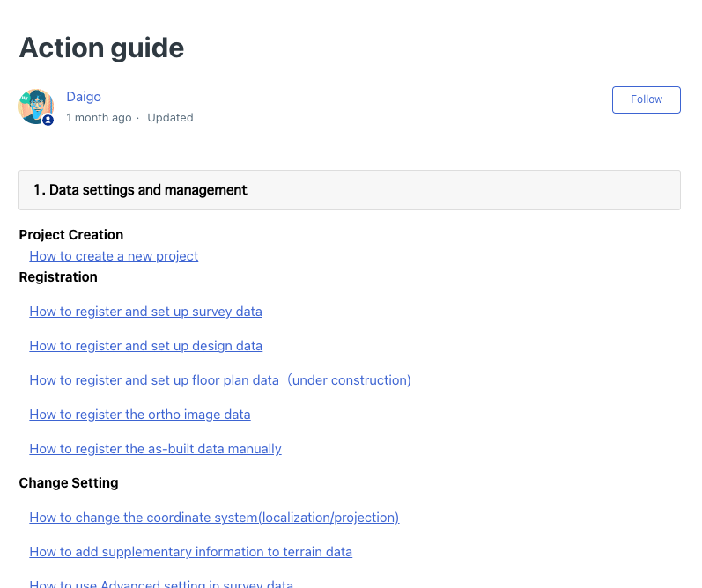This screenshot has width=702, height=588.
Task: Click the "Change Setting" heading
Action: click(69, 483)
